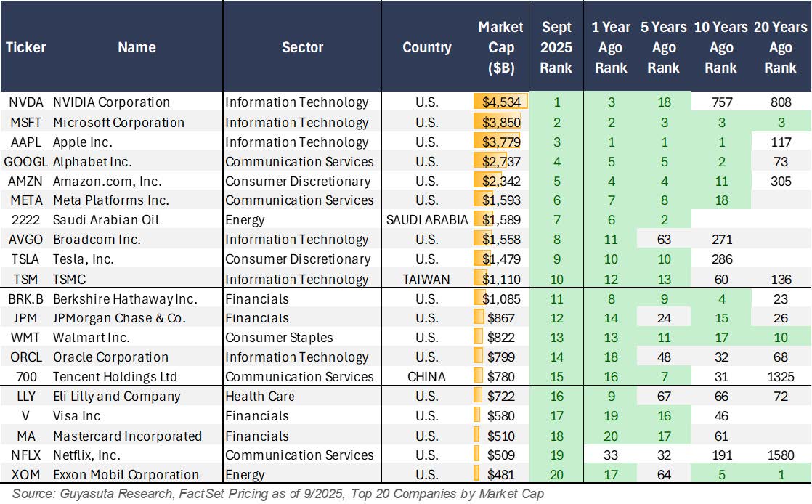Select the NVDA ticker cell

26,102
